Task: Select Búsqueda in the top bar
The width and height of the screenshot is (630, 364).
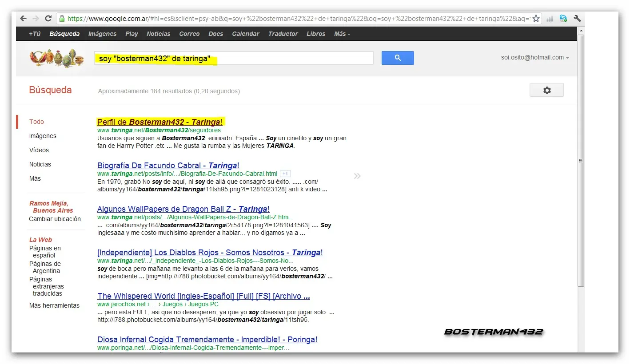Action: pos(64,34)
